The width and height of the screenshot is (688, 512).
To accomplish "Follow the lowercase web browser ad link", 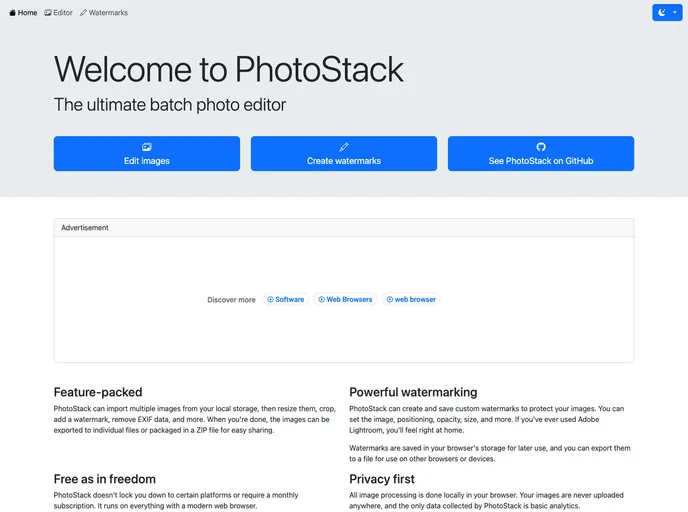I will [411, 299].
